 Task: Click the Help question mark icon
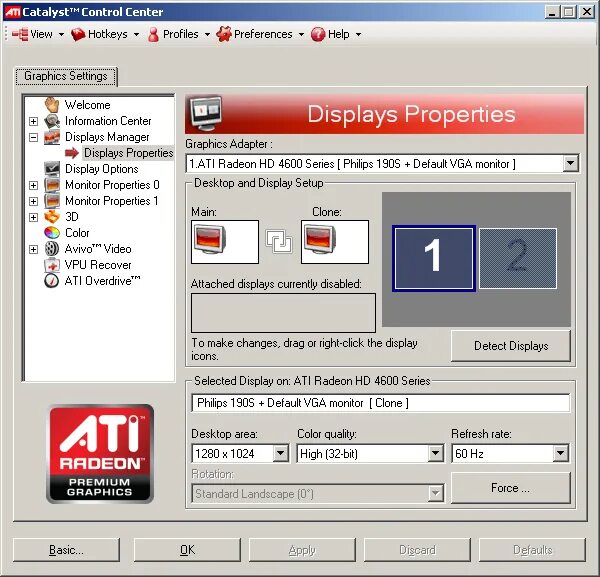point(318,34)
